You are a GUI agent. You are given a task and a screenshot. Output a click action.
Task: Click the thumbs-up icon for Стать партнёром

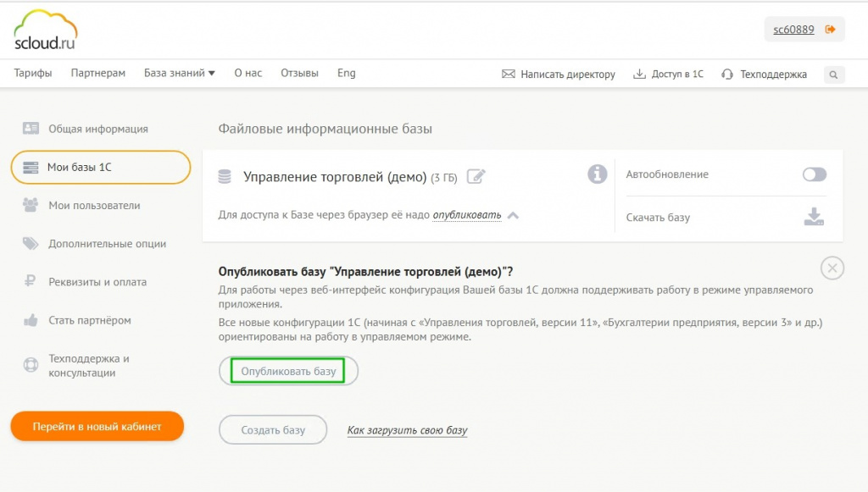[x=31, y=320]
